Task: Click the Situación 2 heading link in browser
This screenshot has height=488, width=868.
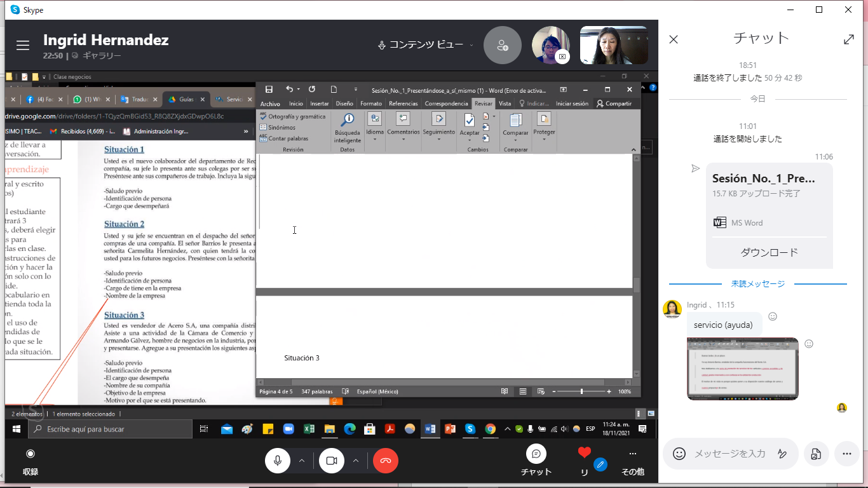Action: click(125, 224)
